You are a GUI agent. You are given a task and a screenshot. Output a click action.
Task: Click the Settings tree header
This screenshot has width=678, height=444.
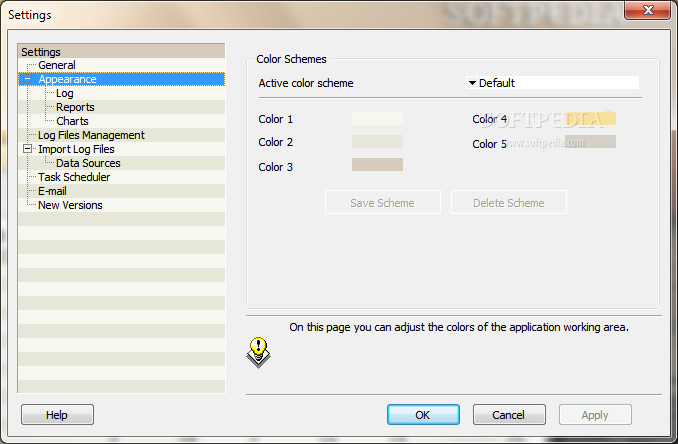121,51
